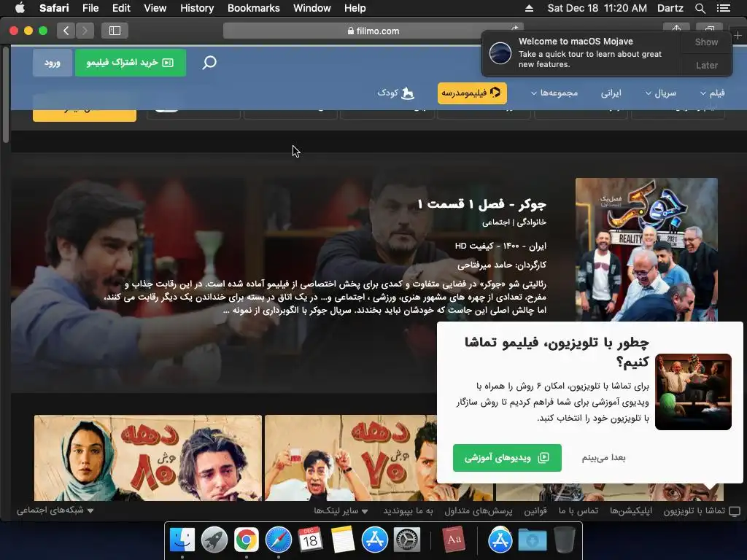Open Downloads folder in the Dock
Image resolution: width=747 pixels, height=560 pixels.
532,540
